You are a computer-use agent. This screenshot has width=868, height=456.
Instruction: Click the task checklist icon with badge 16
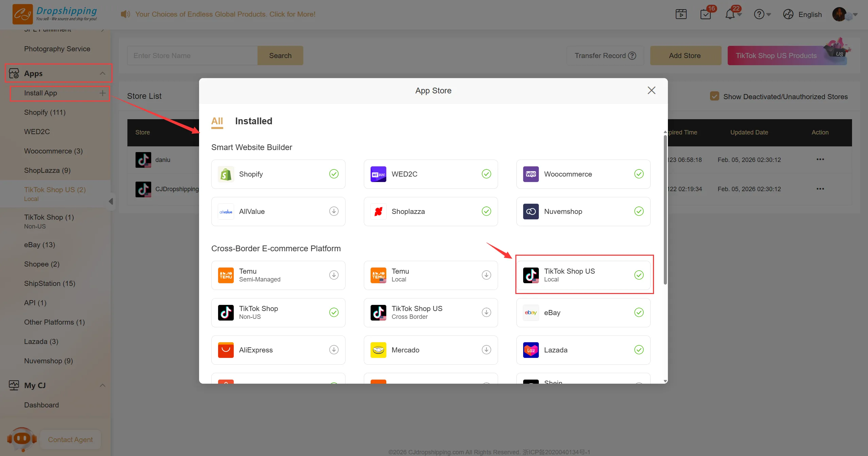click(x=706, y=14)
